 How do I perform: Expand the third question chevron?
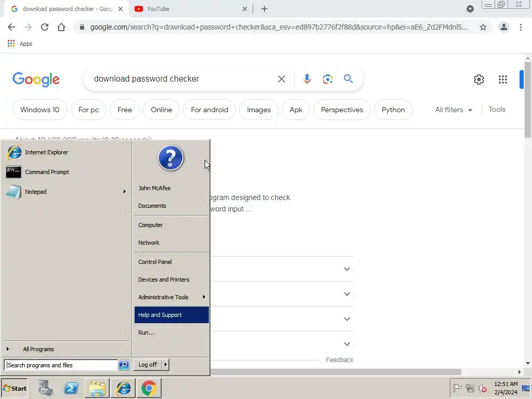[347, 319]
